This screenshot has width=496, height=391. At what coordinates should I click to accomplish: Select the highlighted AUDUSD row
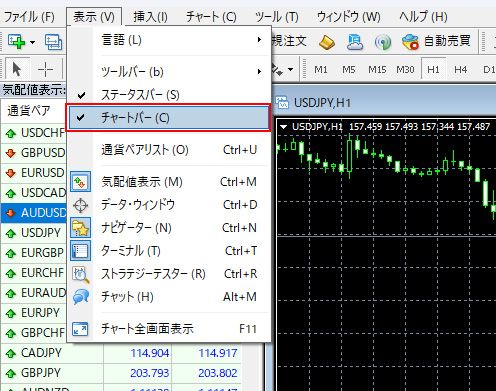click(x=34, y=213)
